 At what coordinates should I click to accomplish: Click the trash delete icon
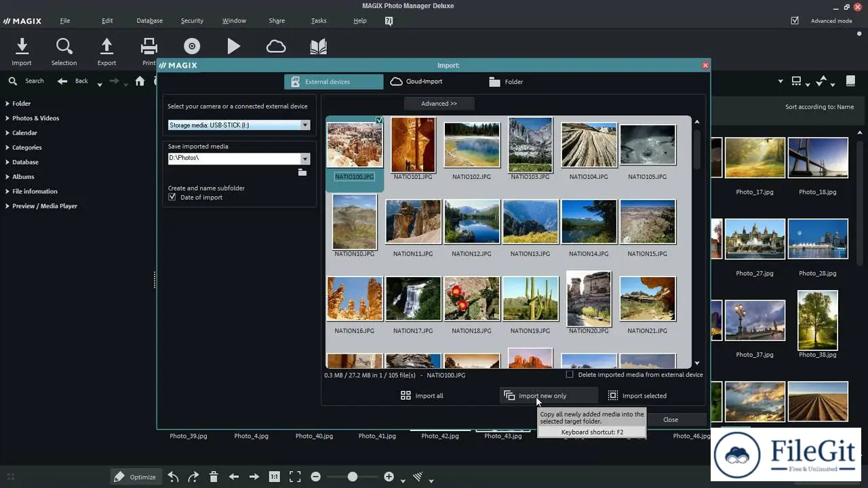[x=214, y=476]
